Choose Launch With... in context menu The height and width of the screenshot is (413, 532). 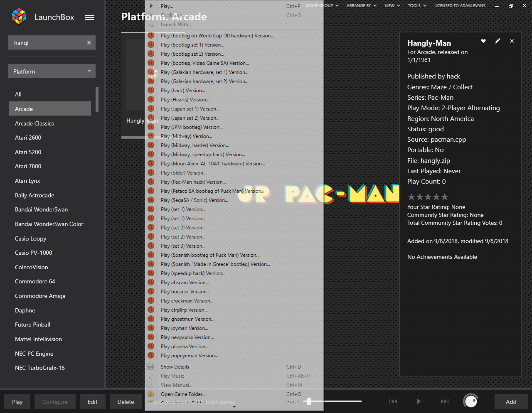[x=234, y=24]
